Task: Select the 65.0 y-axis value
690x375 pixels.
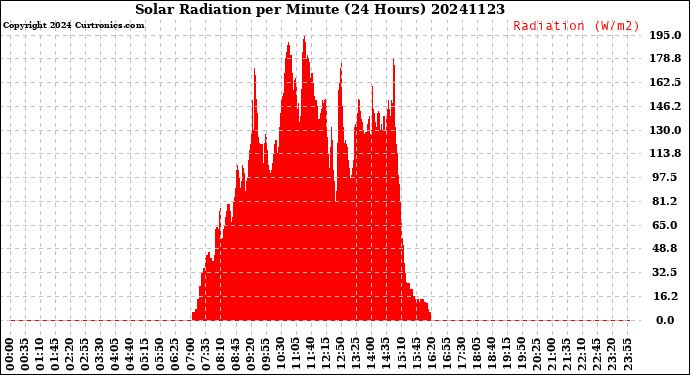Action: point(665,225)
